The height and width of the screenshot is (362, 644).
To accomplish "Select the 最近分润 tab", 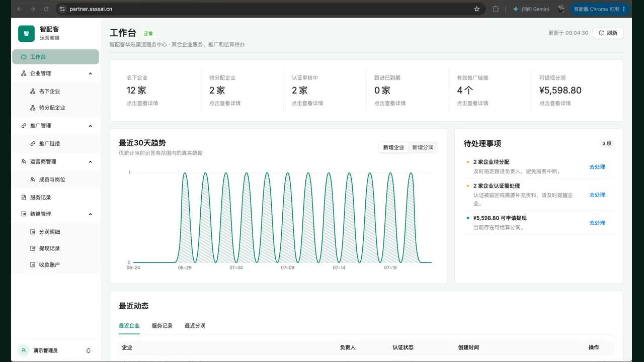I will click(x=195, y=326).
